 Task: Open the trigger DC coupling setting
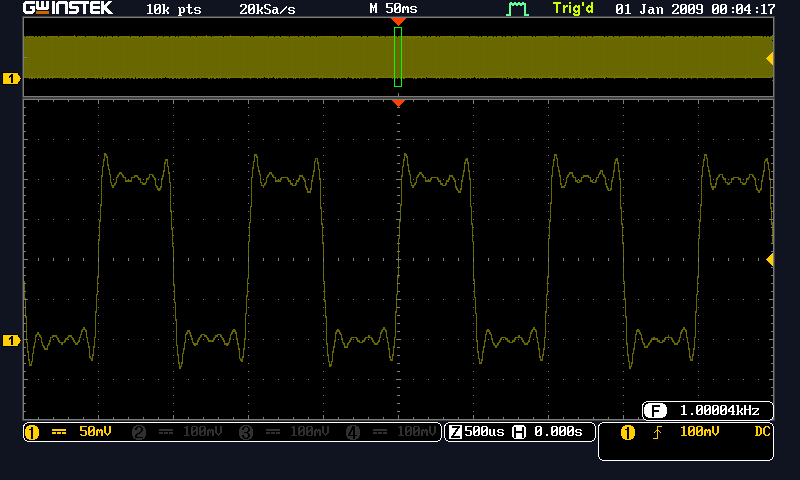click(x=762, y=432)
